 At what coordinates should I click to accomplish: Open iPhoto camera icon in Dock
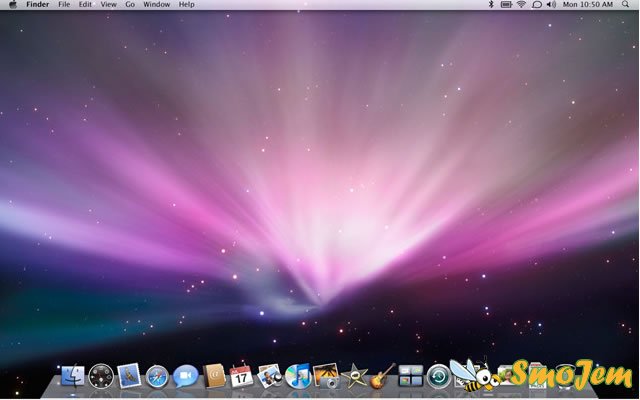(327, 376)
